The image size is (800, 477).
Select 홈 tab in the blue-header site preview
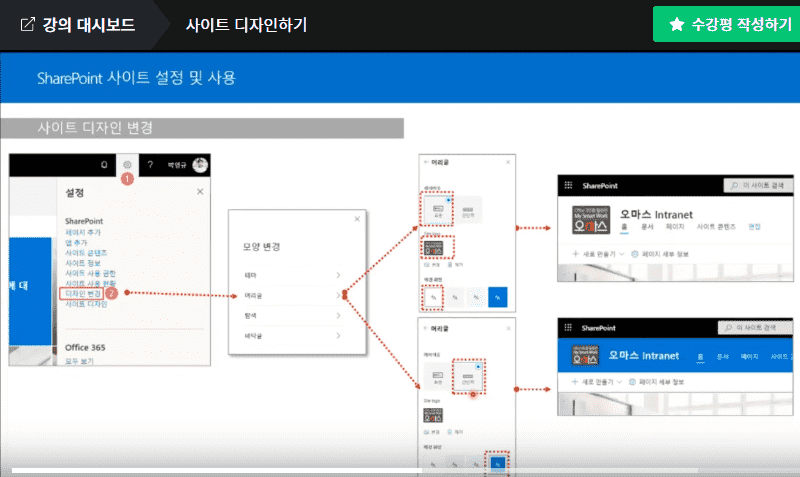[701, 357]
